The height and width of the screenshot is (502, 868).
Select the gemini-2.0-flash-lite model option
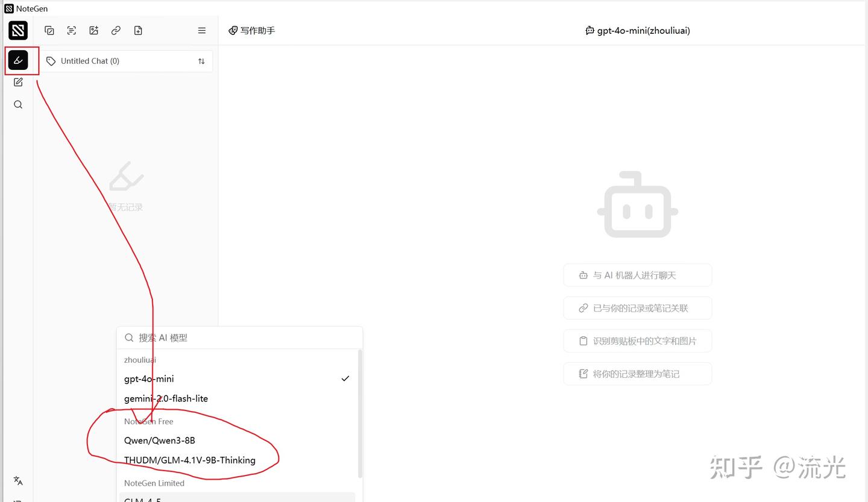pos(237,398)
